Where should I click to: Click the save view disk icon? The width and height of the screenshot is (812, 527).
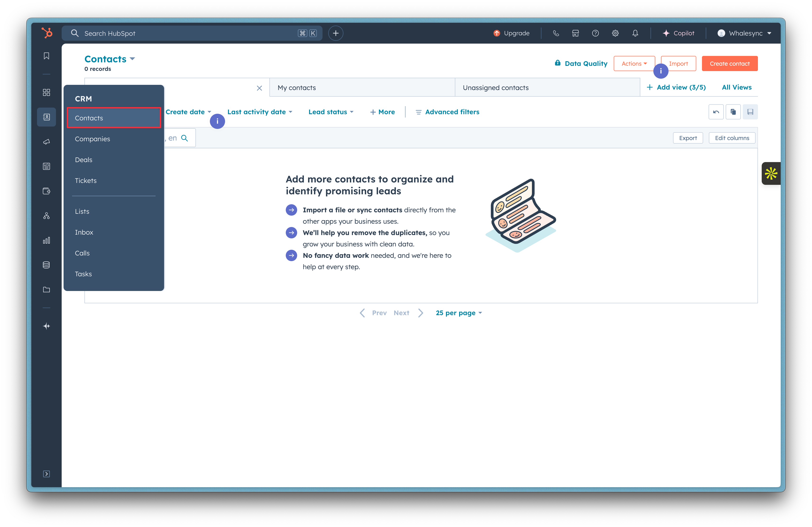(750, 112)
